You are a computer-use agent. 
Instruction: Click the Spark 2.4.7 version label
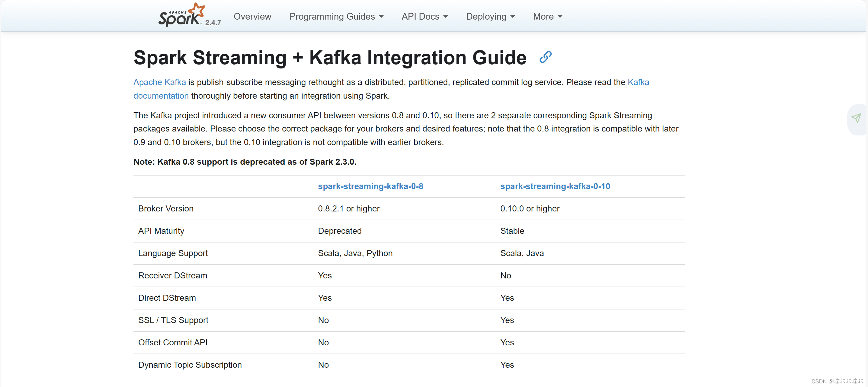(213, 23)
